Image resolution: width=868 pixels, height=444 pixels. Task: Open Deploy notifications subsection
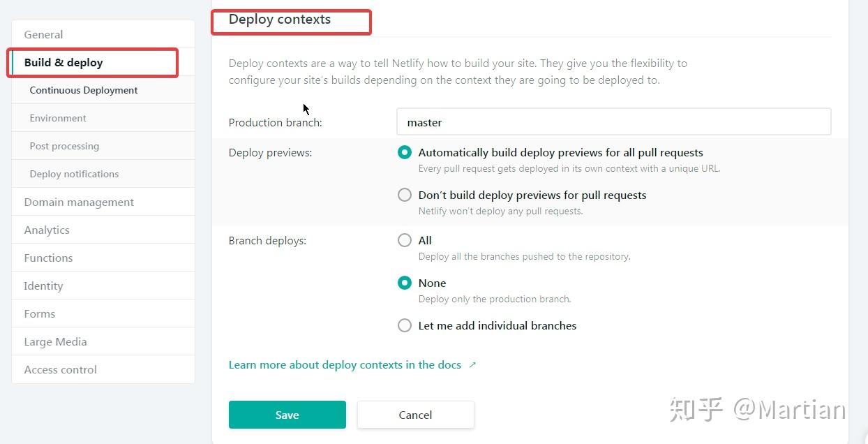[x=74, y=174]
